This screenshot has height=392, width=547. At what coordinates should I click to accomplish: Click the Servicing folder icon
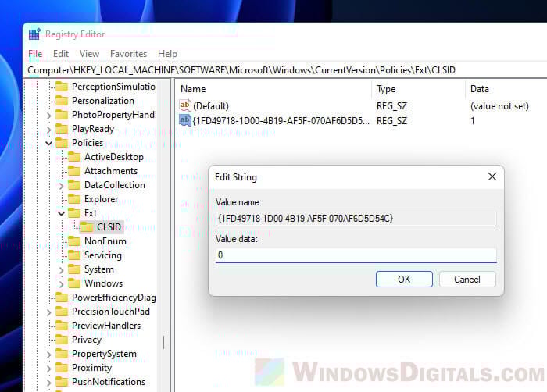click(x=74, y=255)
